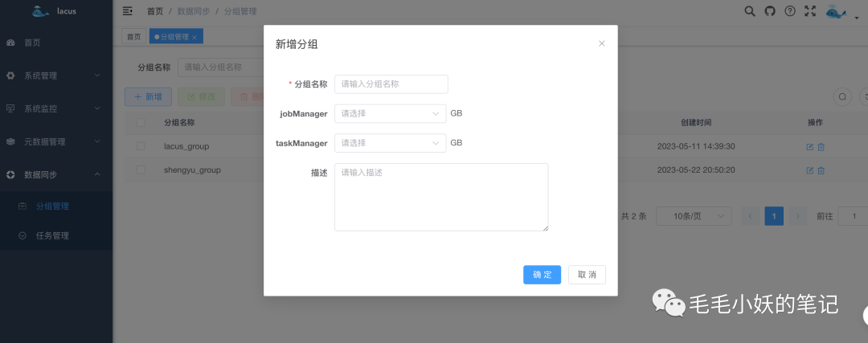Click the 首页 dashboard icon in the sidebar
This screenshot has height=343, width=868.
[x=10, y=43]
